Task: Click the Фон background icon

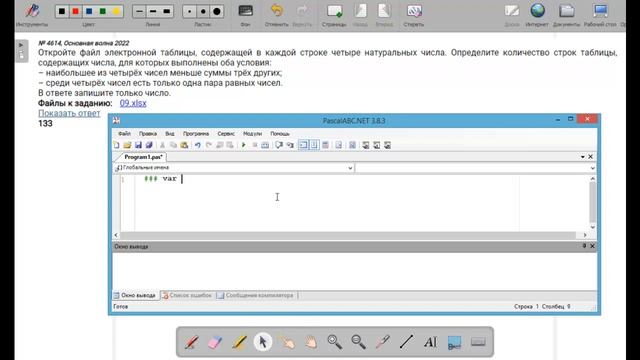Action: 245,11
